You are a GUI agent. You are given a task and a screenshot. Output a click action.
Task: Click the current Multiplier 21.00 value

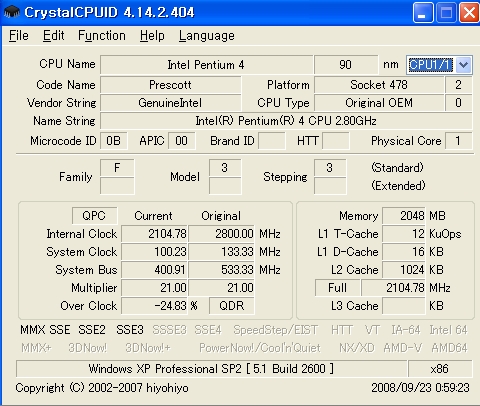155,288
